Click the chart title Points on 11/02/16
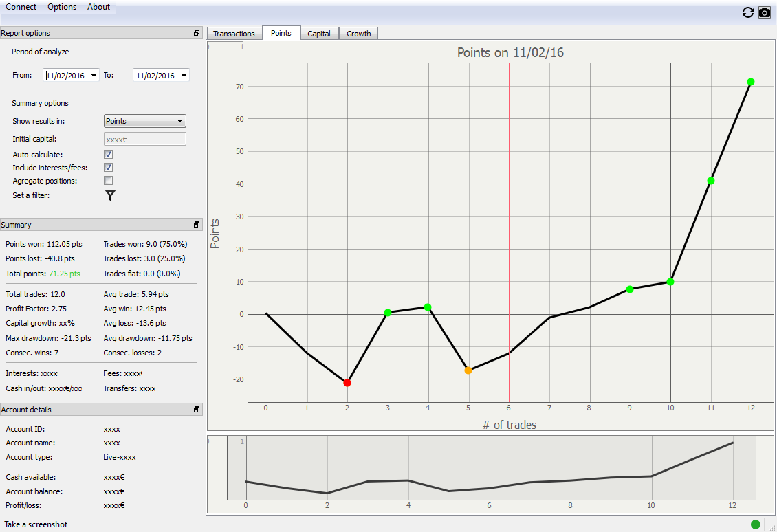Image resolution: width=777 pixels, height=532 pixels. click(510, 52)
